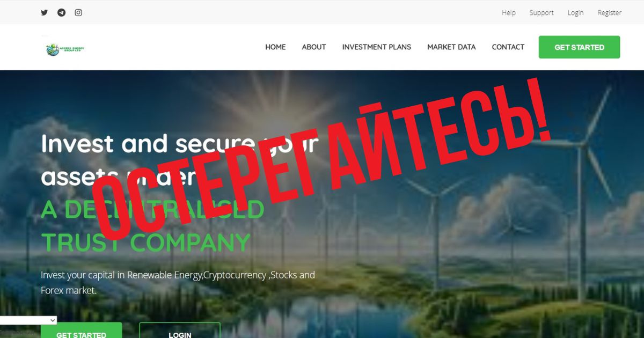Open the HOME menu item
Screen dimensions: 644x338
point(275,47)
